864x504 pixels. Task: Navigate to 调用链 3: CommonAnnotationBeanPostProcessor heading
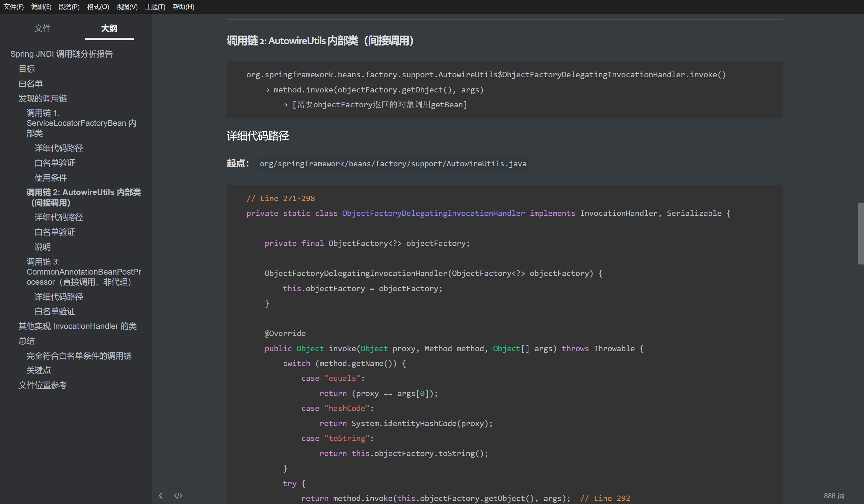[x=84, y=272]
